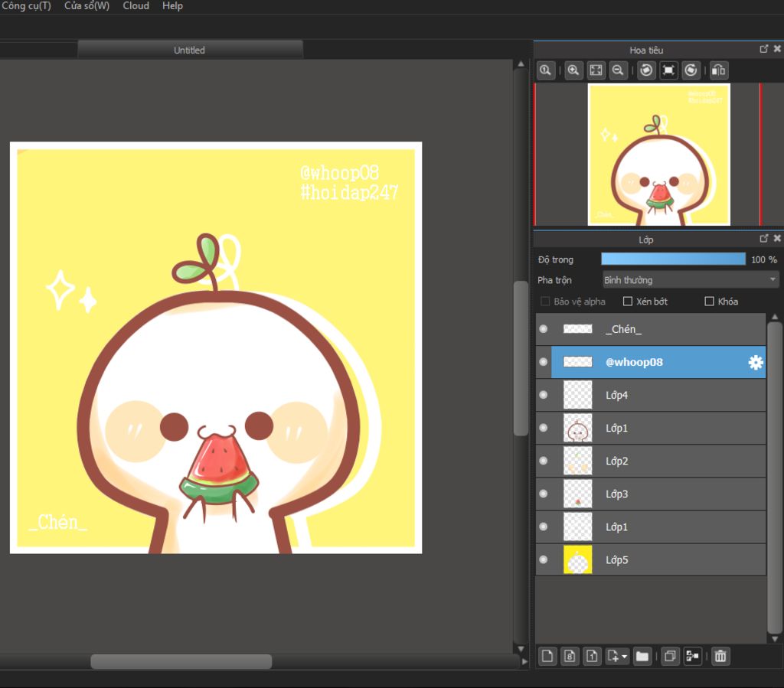The height and width of the screenshot is (688, 784).
Task: Click the layer list scroll-up arrow
Action: pos(775,317)
